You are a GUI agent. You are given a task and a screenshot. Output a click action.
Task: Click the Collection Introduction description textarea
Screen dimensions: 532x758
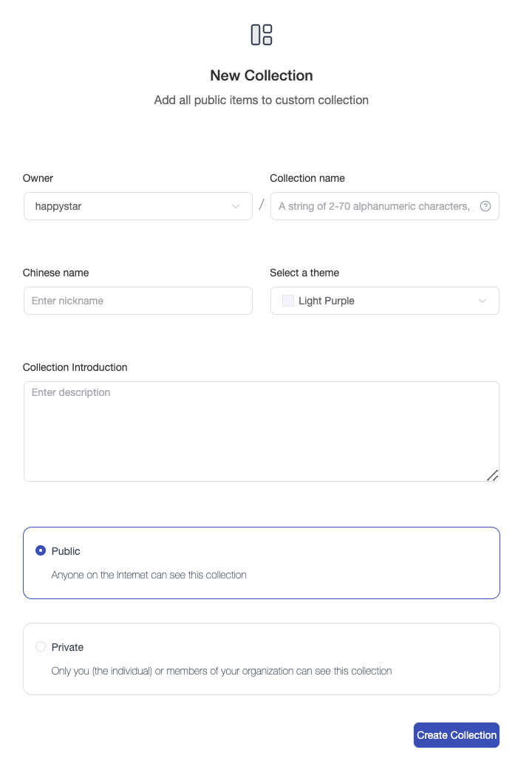261,431
